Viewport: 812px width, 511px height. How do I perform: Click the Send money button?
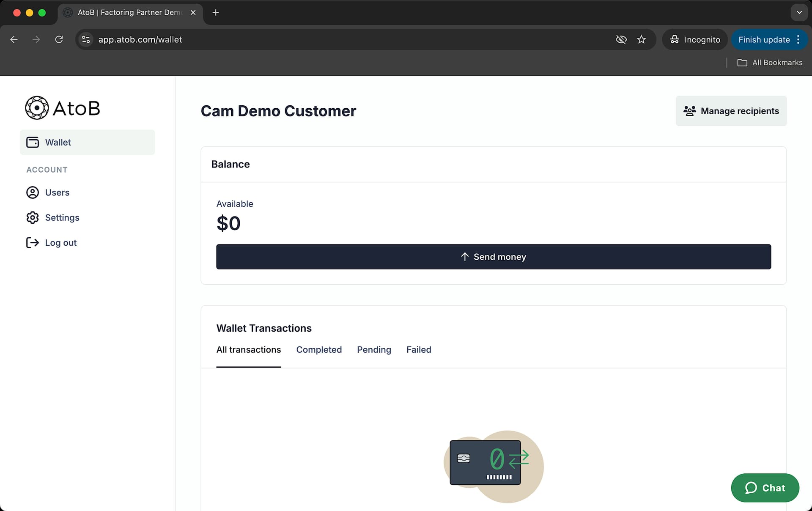[494, 257]
